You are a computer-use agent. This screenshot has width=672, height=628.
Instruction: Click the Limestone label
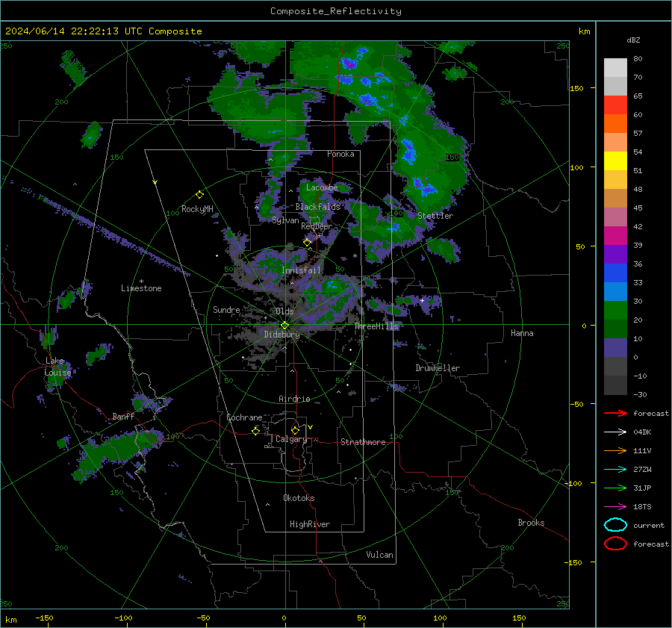tap(141, 288)
